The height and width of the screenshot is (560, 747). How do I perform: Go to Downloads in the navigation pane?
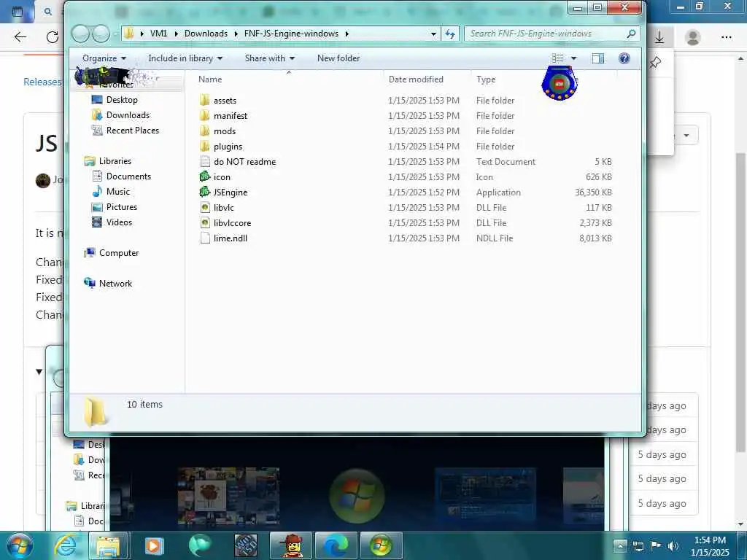(x=128, y=114)
